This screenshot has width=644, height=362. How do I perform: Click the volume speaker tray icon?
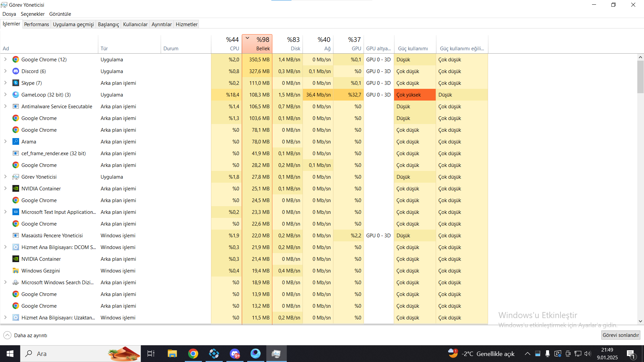click(x=588, y=354)
